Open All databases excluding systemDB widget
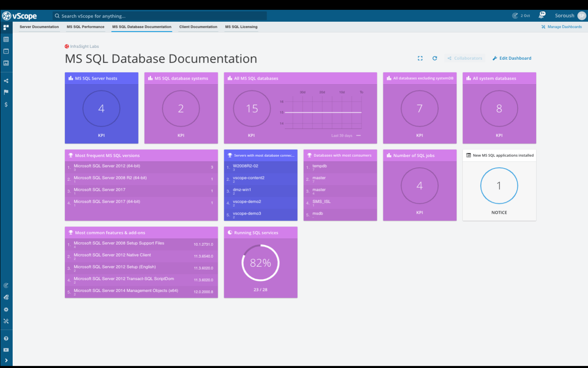The image size is (588, 368). click(x=419, y=108)
